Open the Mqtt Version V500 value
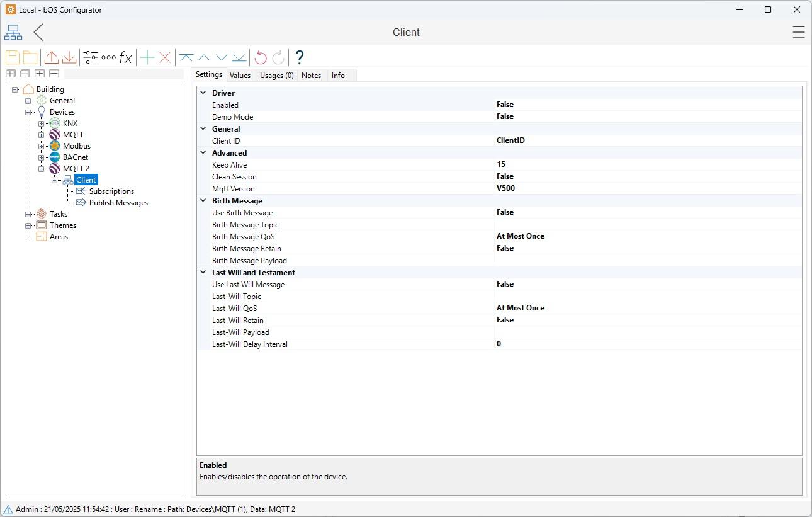This screenshot has width=812, height=517. click(648, 188)
